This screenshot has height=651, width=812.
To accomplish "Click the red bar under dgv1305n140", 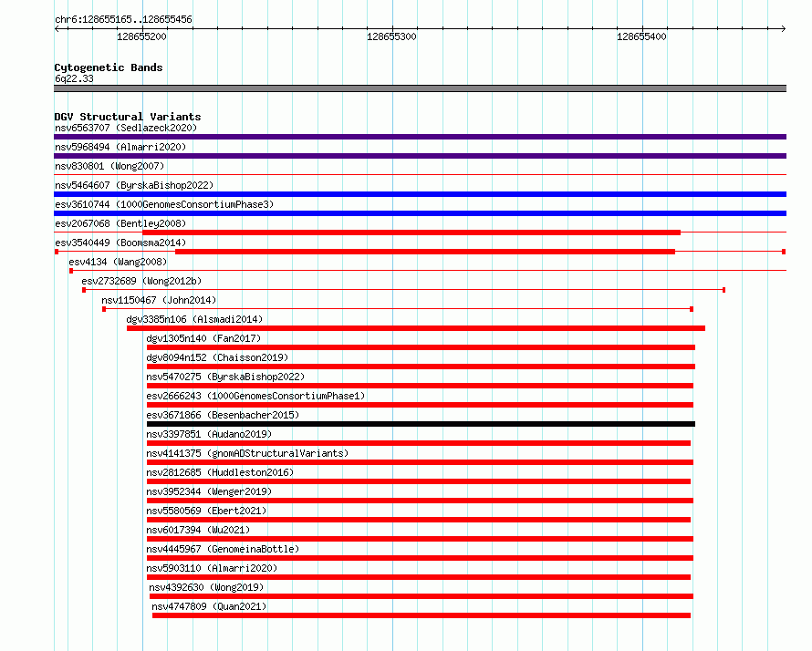I will (421, 347).
